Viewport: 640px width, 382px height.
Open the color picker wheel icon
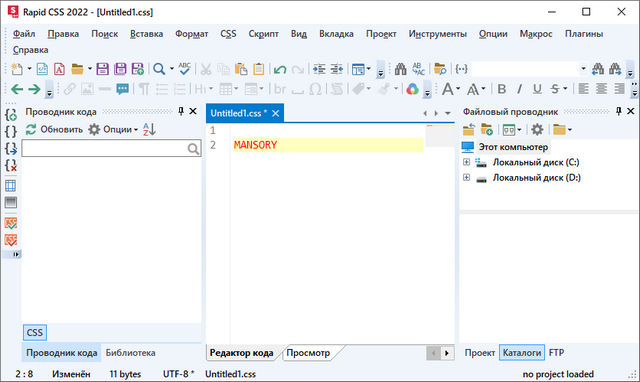point(412,89)
